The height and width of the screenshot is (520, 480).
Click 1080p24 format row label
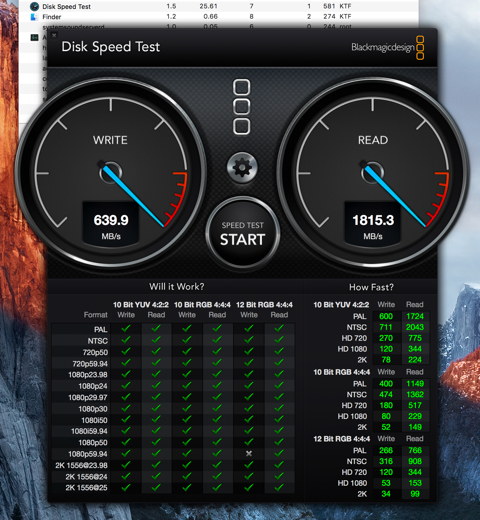point(93,386)
